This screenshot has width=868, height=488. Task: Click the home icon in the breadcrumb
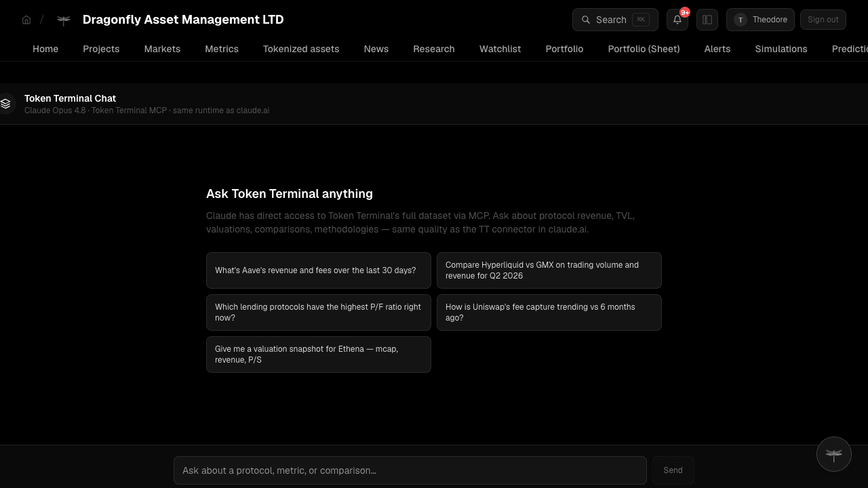point(26,20)
